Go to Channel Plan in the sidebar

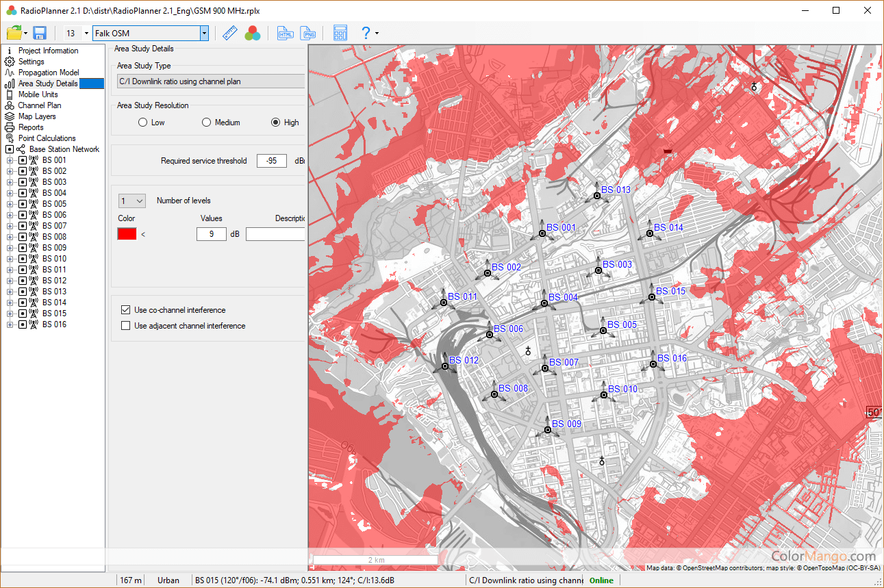(x=39, y=105)
